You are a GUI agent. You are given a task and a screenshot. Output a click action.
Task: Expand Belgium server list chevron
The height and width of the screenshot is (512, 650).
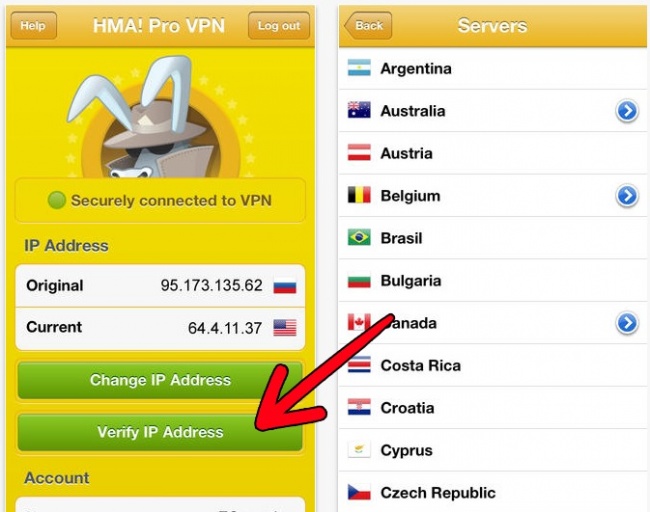click(627, 195)
